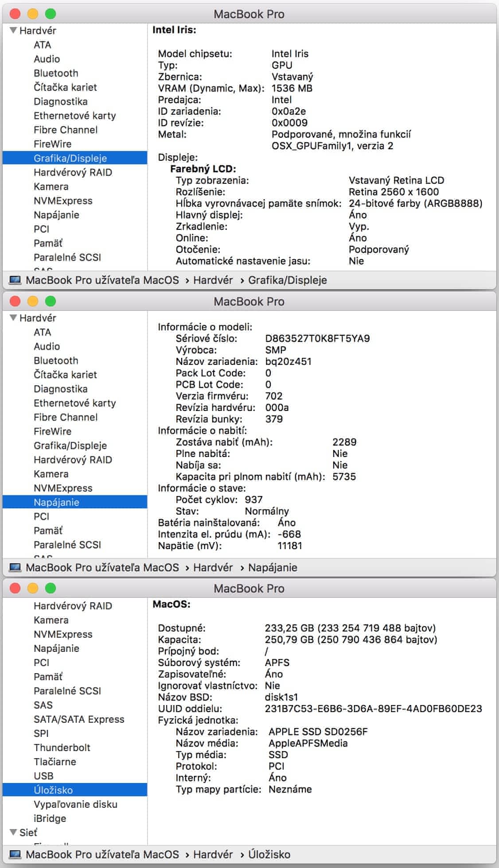Open Fibre Channel in middle window sidebar

pos(66,417)
